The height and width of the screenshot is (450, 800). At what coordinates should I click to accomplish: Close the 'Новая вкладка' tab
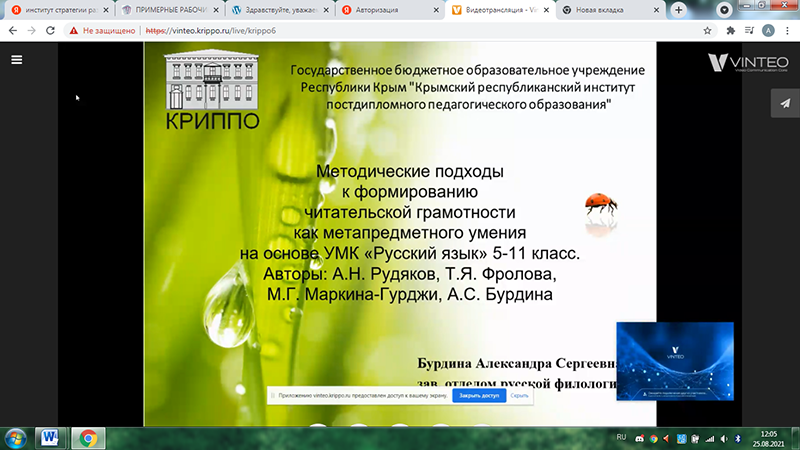pyautogui.click(x=657, y=10)
